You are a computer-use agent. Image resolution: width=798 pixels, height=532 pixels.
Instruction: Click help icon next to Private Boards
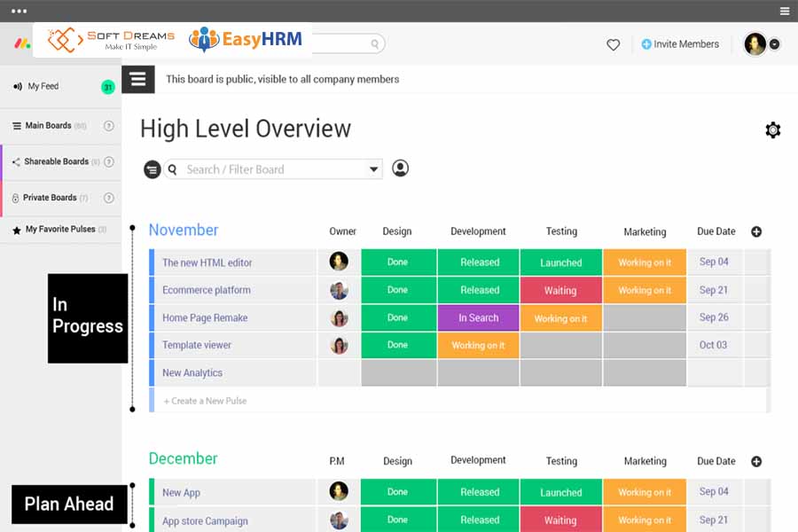point(108,198)
